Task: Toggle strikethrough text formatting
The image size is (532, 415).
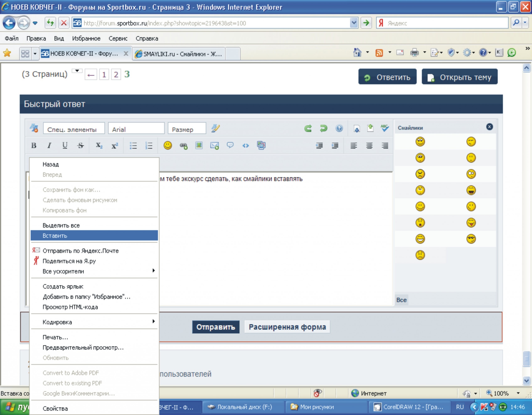Action: pyautogui.click(x=81, y=146)
